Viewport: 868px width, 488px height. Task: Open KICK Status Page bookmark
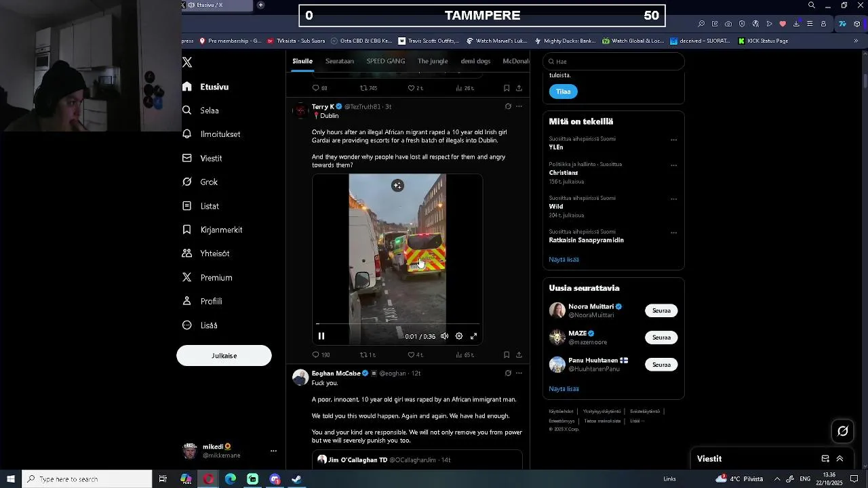pos(763,41)
